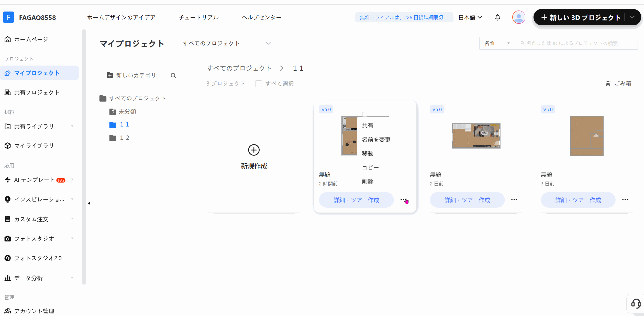
Task: Click the blue F logo icon
Action: [x=8, y=17]
